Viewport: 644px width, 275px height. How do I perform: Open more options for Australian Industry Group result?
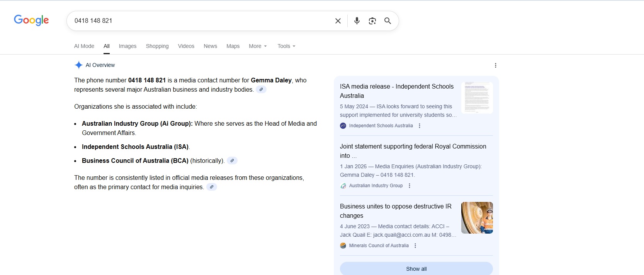[x=410, y=186]
